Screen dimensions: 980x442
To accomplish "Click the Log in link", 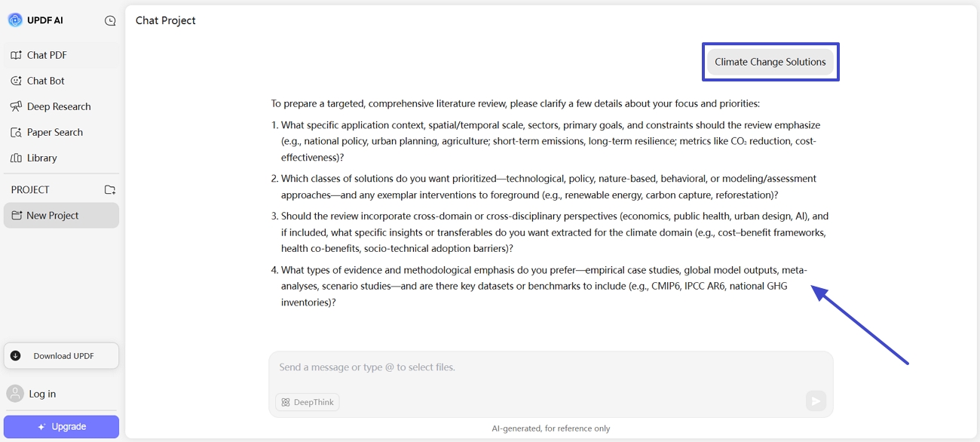I will pos(42,394).
